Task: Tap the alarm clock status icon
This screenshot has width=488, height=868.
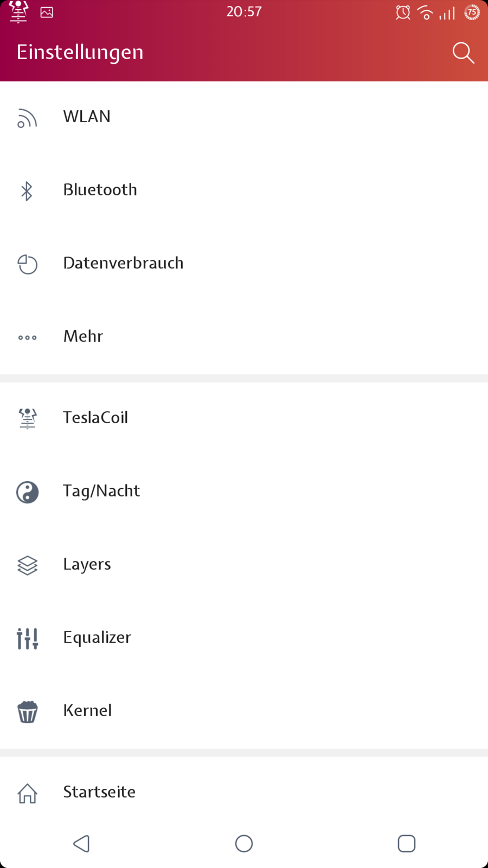Action: [x=403, y=12]
